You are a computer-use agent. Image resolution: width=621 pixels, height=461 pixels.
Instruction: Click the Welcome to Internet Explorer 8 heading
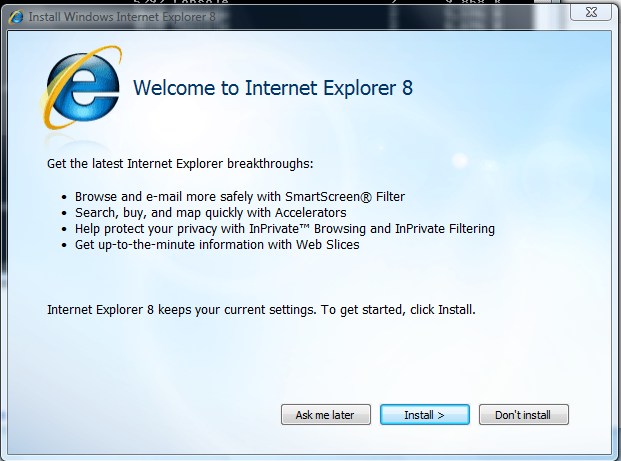tap(273, 88)
